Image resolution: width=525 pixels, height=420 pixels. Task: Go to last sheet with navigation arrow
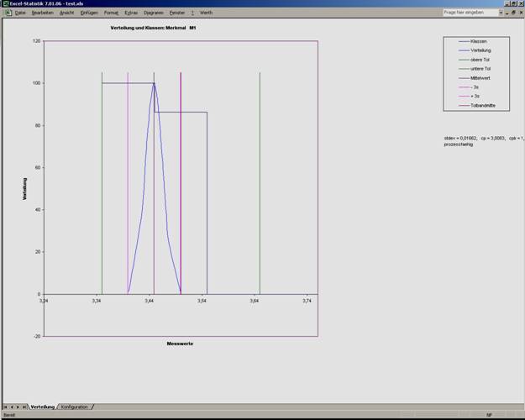point(24,407)
